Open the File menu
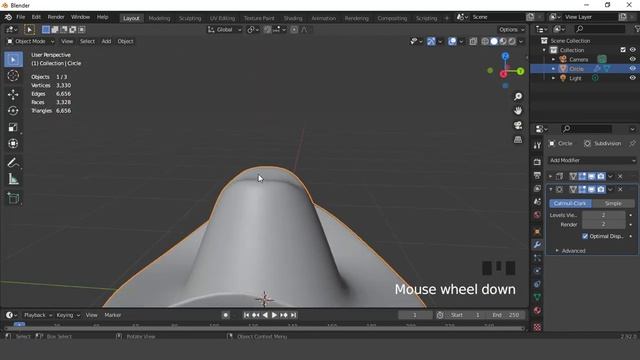 pyautogui.click(x=20, y=17)
